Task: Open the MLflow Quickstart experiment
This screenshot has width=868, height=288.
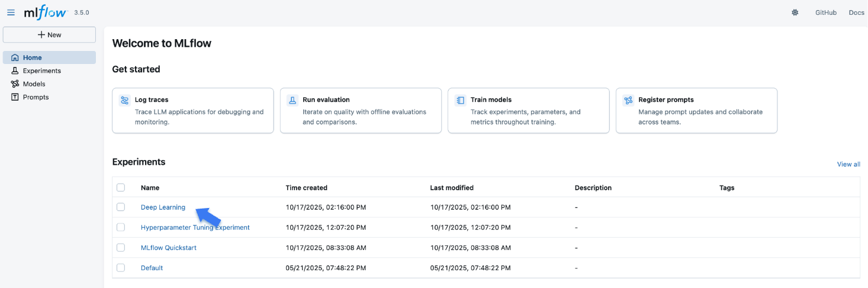Action: 169,248
